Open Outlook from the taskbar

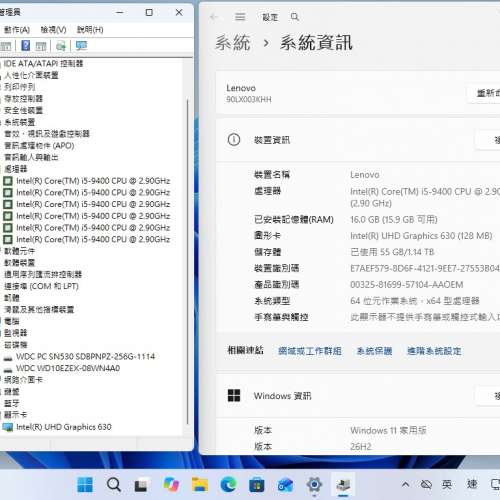pos(285,485)
